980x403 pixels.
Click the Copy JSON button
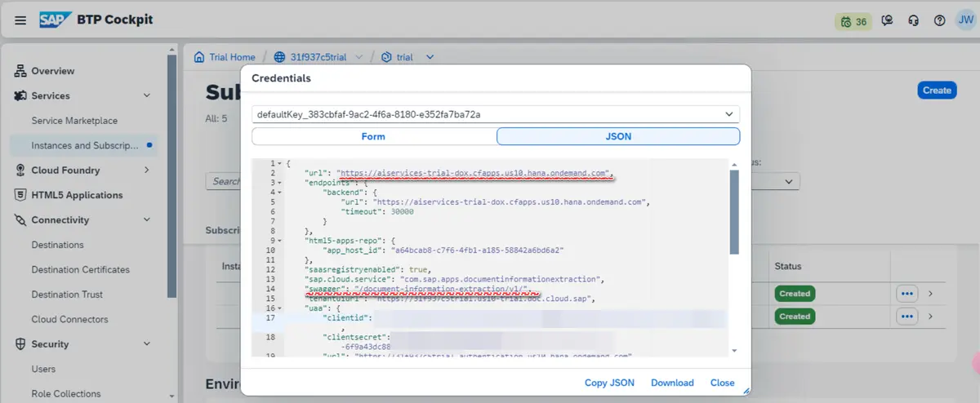[609, 383]
